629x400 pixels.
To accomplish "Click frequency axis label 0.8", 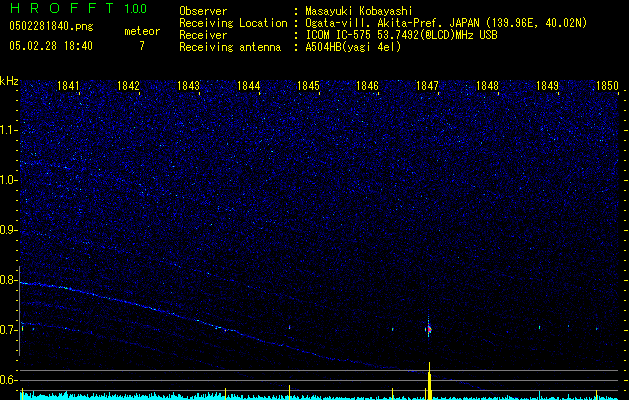I will (x=8, y=280).
